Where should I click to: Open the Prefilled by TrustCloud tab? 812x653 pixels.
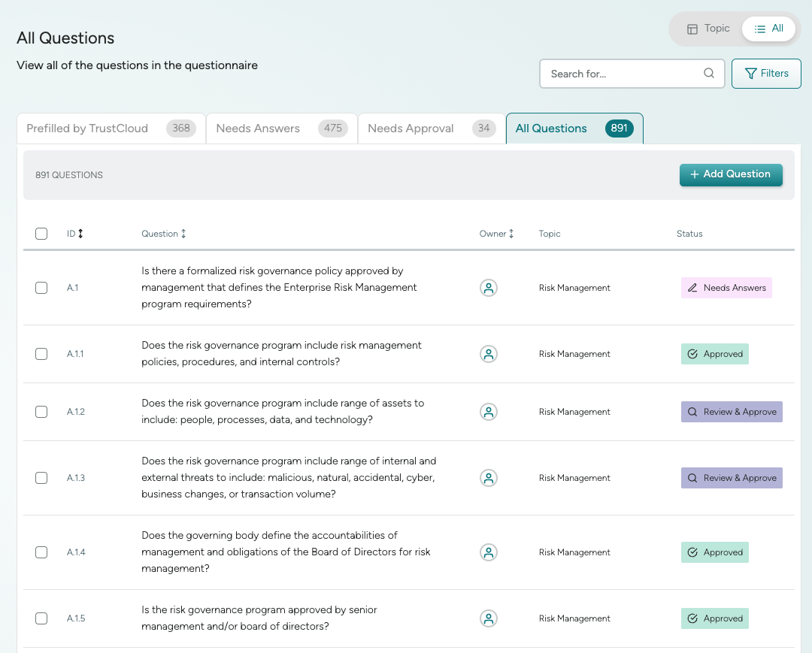click(x=86, y=128)
